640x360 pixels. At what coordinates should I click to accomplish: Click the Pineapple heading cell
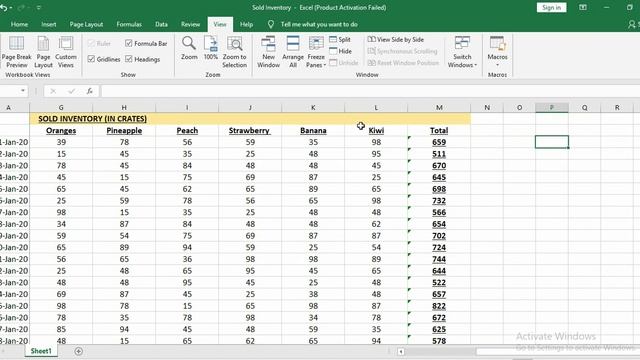point(124,131)
